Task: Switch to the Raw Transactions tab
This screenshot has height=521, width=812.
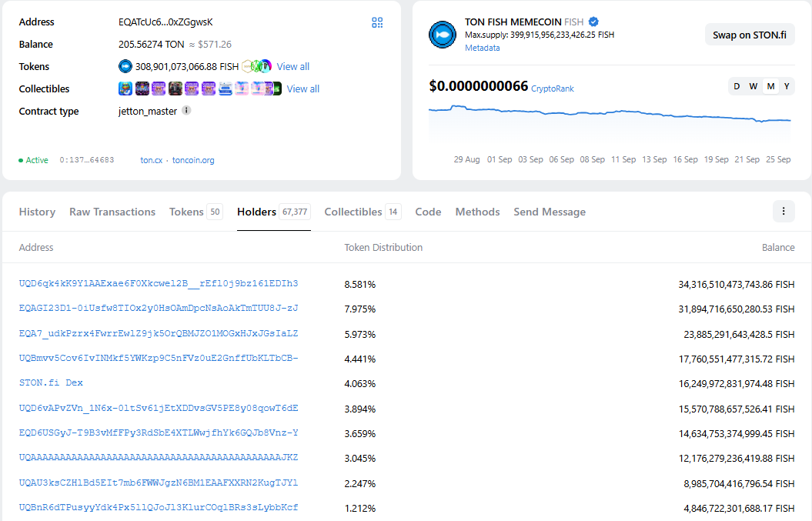Action: [112, 212]
